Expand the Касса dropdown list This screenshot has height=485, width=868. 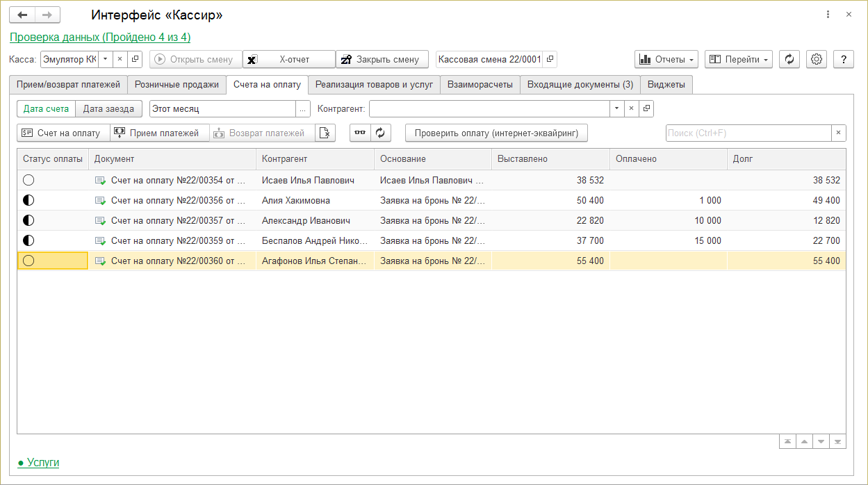coord(105,59)
